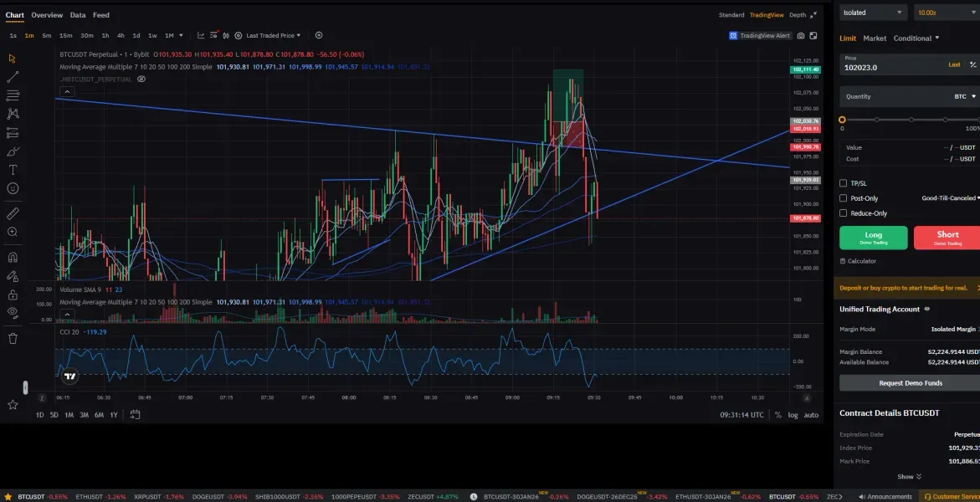Collapse the chart panel with arrows icon
Image resolution: width=980 pixels, height=502 pixels.
813,15
